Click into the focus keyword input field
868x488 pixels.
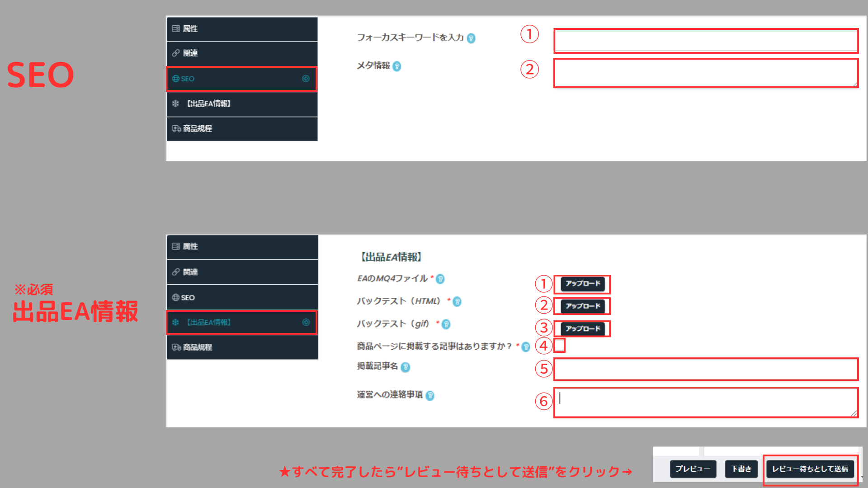point(706,41)
